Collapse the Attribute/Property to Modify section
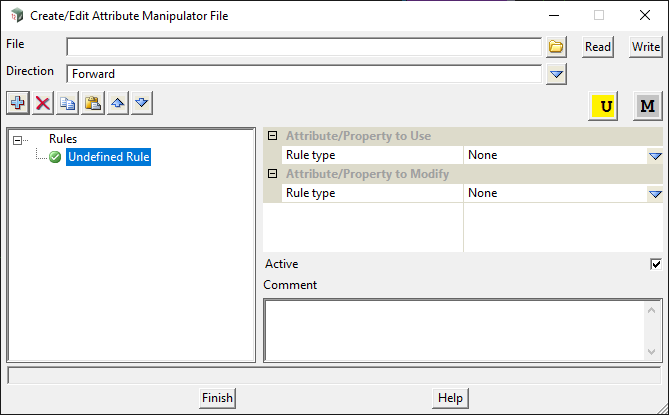The width and height of the screenshot is (669, 415). click(x=272, y=174)
